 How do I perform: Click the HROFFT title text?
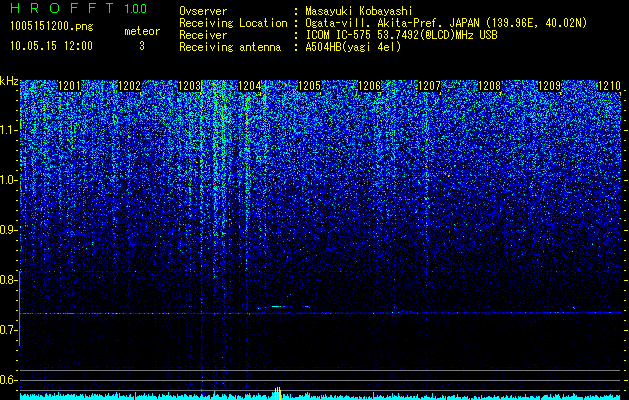[x=63, y=8]
